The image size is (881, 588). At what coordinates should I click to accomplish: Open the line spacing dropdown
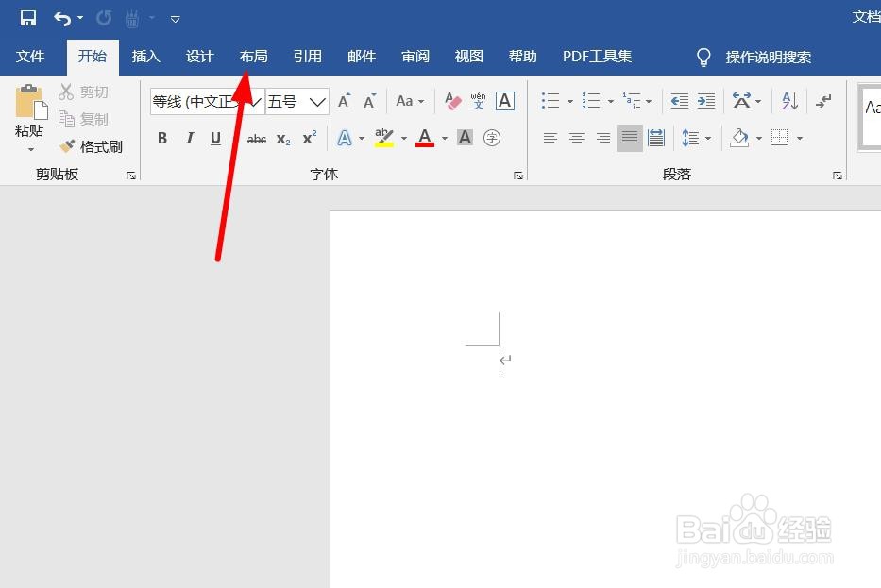[x=706, y=138]
